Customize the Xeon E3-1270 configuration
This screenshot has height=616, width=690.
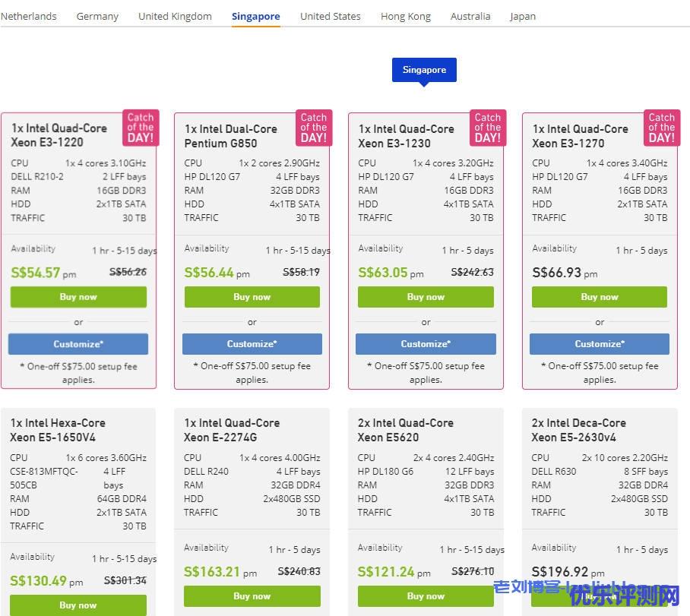pos(599,344)
